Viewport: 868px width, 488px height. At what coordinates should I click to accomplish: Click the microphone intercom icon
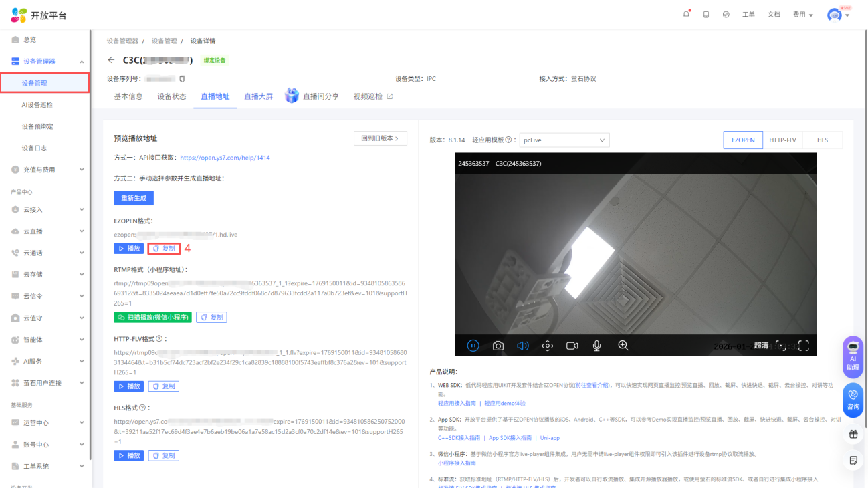click(x=597, y=346)
